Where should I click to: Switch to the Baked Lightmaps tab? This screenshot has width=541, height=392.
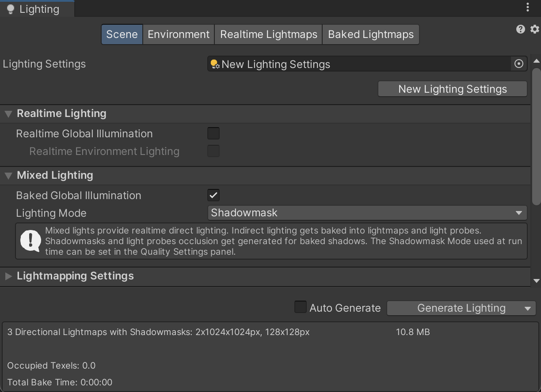point(371,34)
